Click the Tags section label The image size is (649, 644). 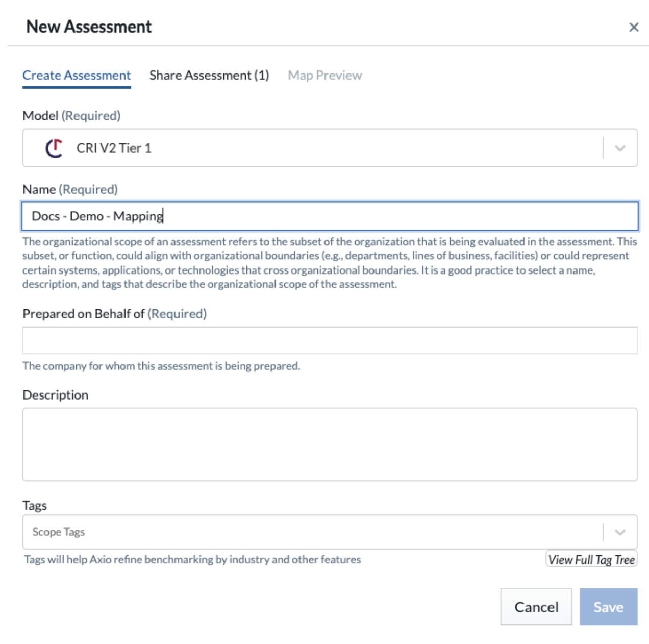34,506
